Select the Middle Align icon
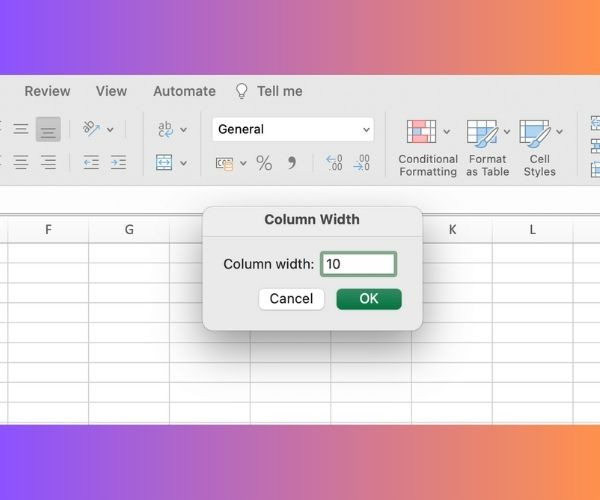600x500 pixels. [21, 129]
